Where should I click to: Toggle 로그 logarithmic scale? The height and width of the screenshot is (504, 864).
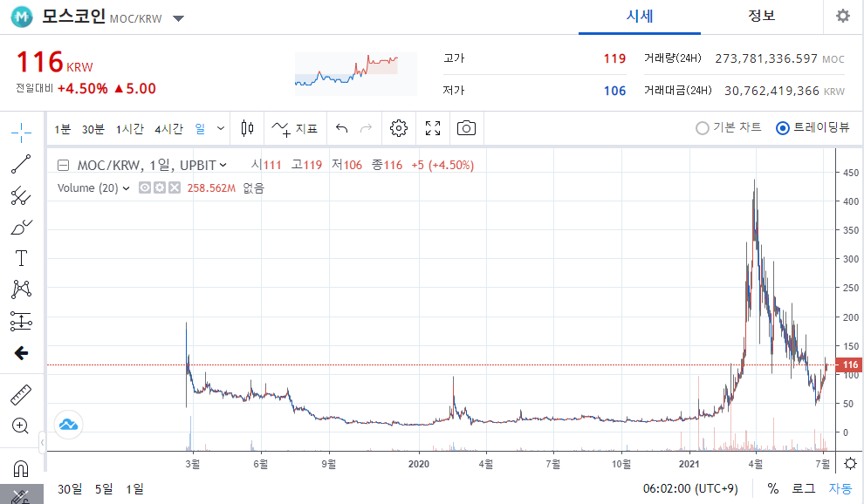click(804, 488)
